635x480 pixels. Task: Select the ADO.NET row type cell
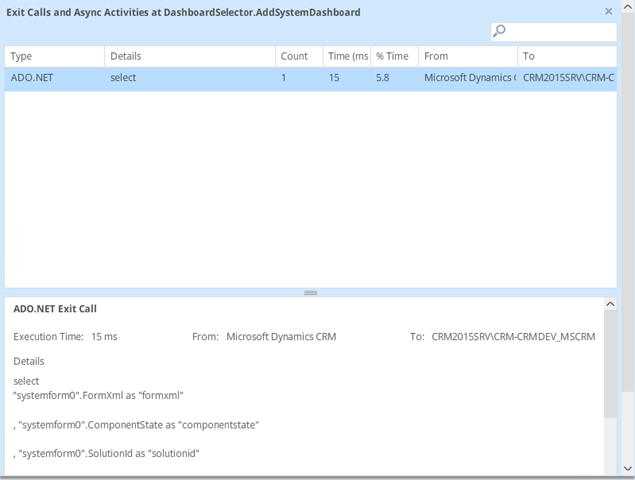pyautogui.click(x=53, y=78)
